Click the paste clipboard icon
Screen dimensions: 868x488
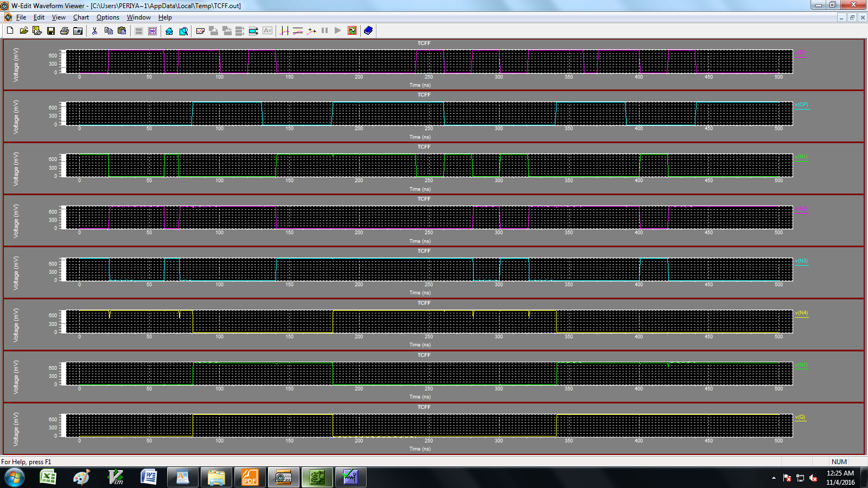pos(122,31)
